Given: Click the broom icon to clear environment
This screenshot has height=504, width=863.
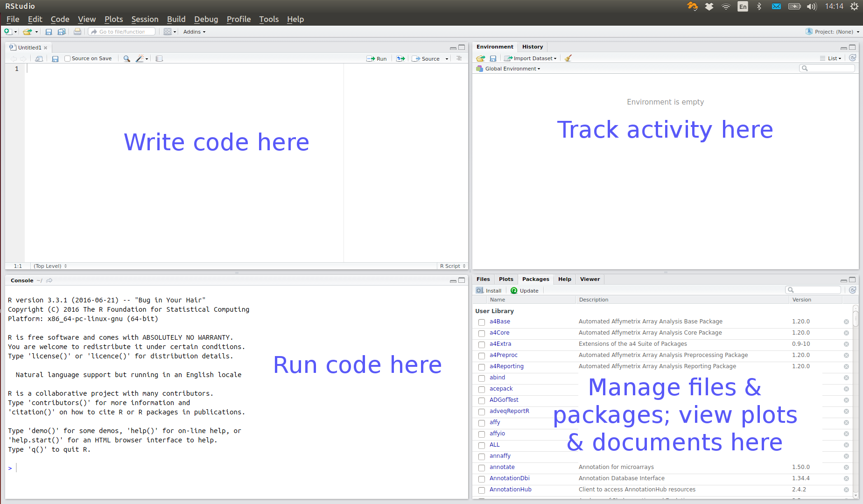Looking at the screenshot, I should tap(568, 58).
